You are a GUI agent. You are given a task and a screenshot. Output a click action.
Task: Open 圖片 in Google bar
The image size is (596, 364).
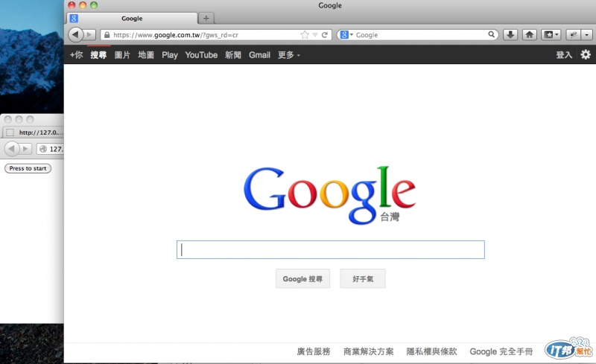pos(122,55)
